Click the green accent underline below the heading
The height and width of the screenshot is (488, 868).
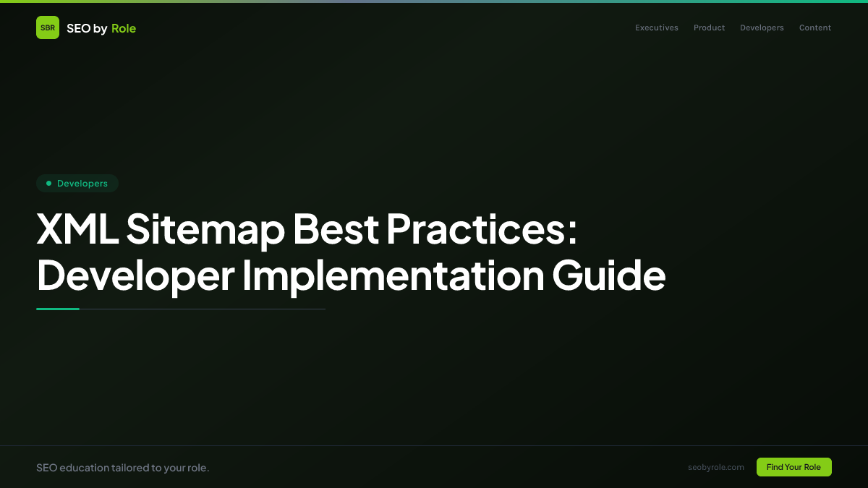[58, 308]
